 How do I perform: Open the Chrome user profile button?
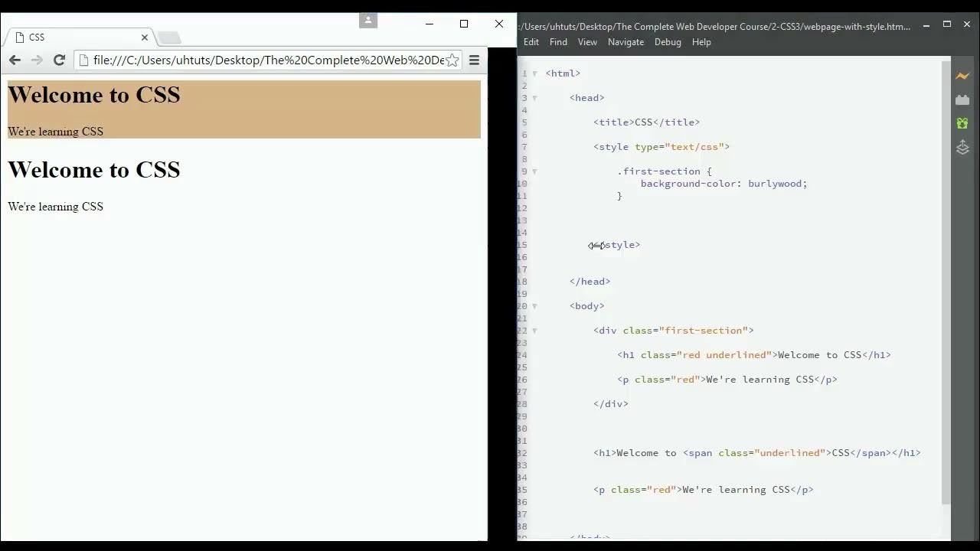pos(368,21)
